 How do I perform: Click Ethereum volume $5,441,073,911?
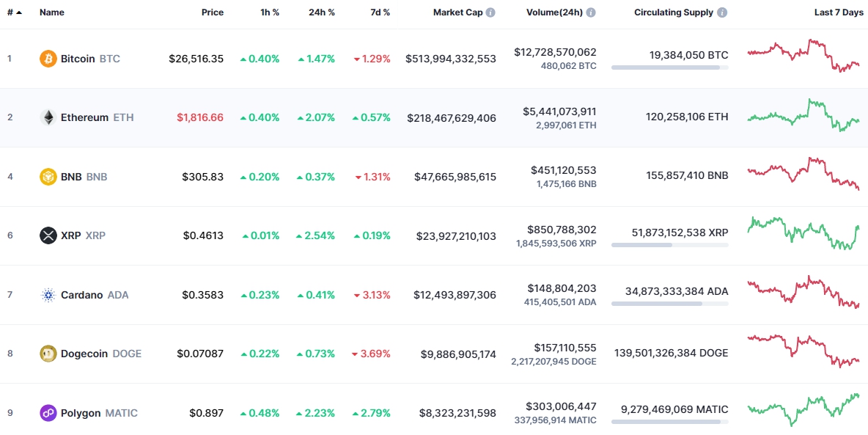(559, 112)
